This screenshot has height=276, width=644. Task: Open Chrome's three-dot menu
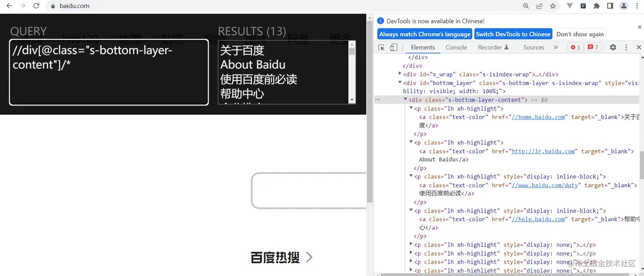637,6
